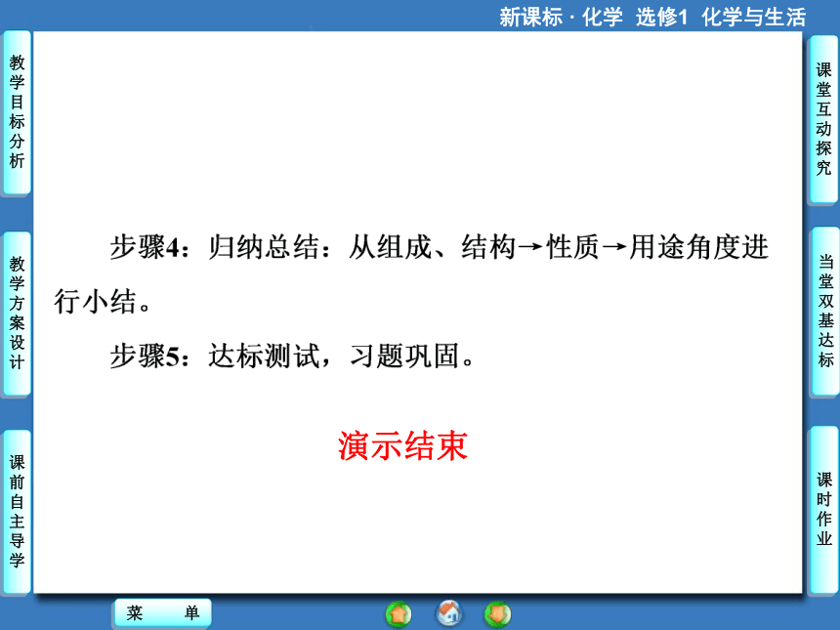The image size is (840, 630).
Task: Switch to 课时作业 tab
Action: 824,510
